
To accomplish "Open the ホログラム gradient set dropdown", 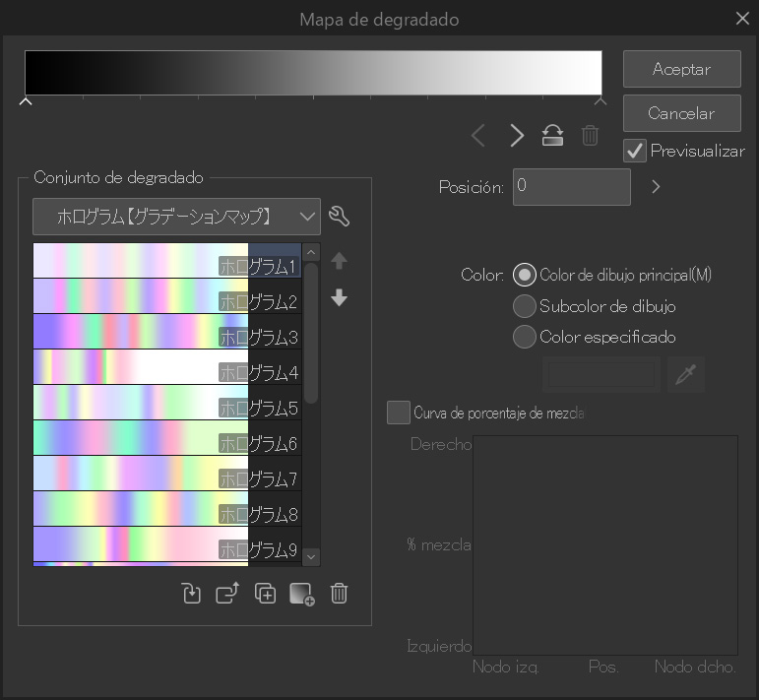I will [176, 217].
